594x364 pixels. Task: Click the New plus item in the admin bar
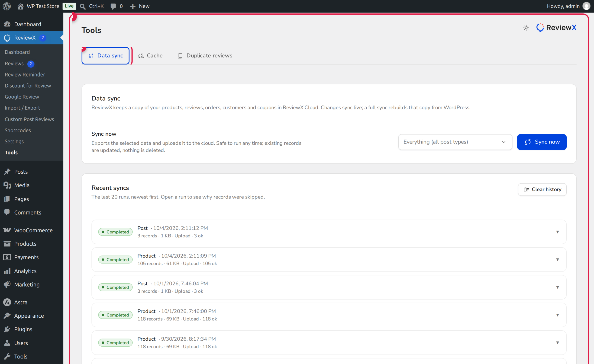140,6
